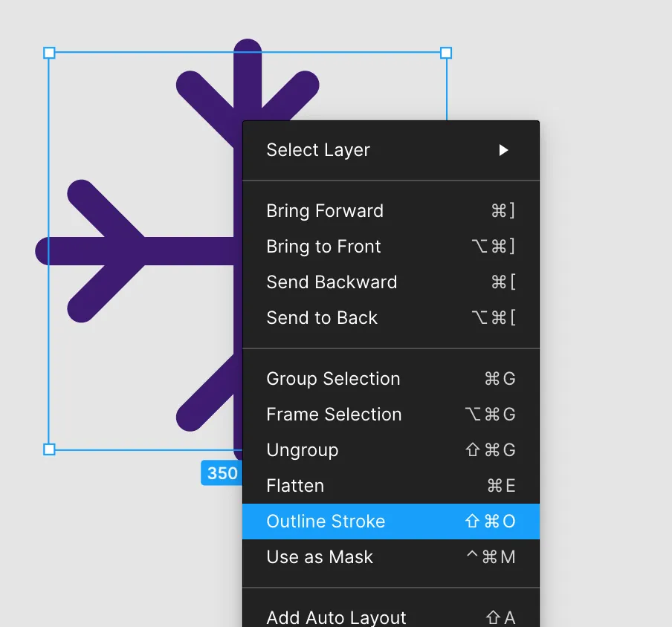Click the bottom-left selection resize handle
This screenshot has height=627, width=672.
tap(49, 449)
